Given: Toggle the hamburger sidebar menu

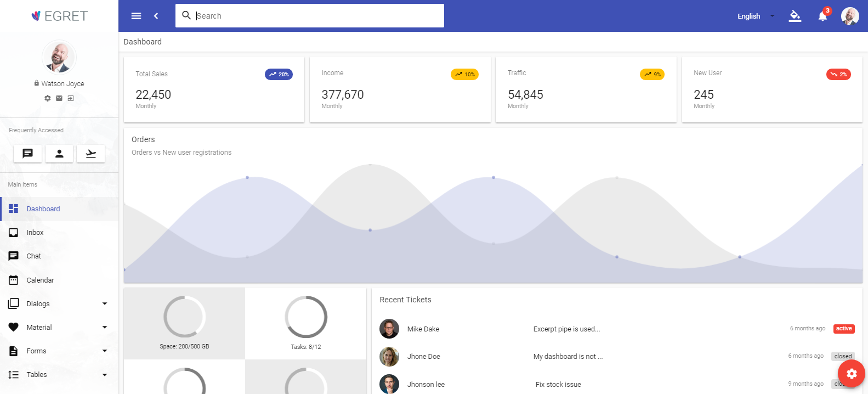Looking at the screenshot, I should point(137,16).
